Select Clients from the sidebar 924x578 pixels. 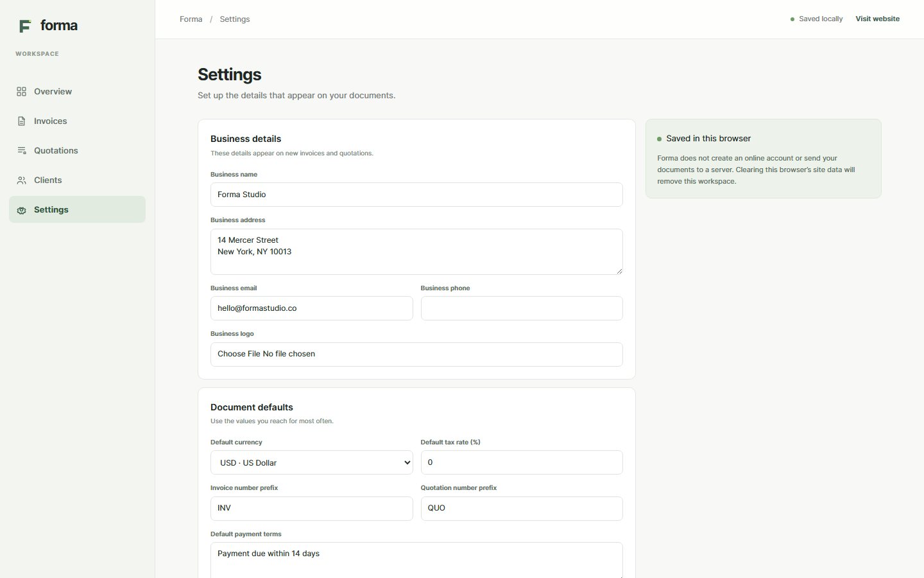(77, 180)
